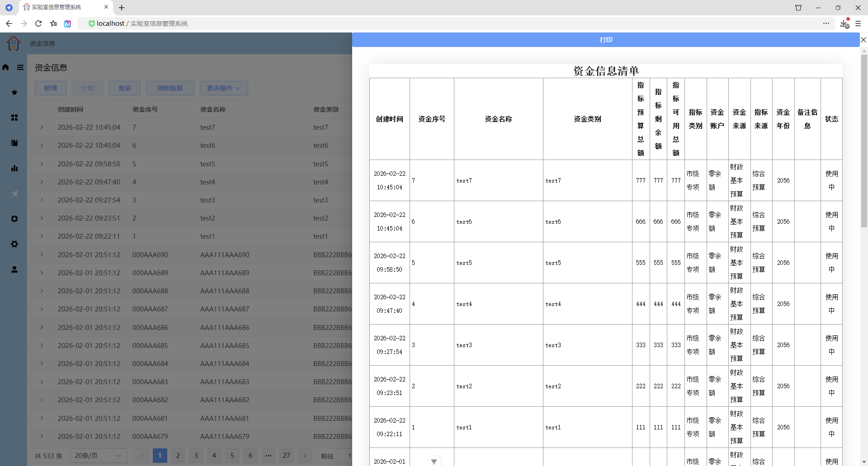The height and width of the screenshot is (466, 868).
Task: Click the house logo in the header
Action: [14, 43]
